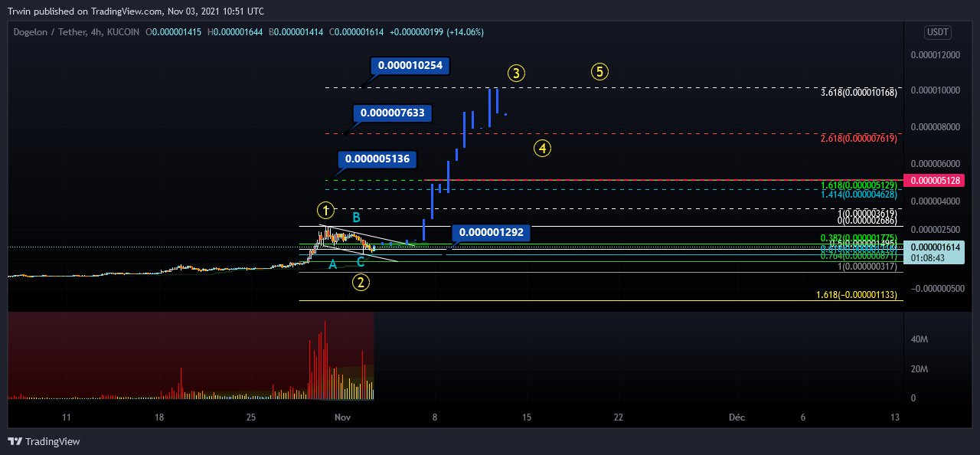The image size is (980, 455).
Task: Click the 40M volume axis label
Action: tap(919, 339)
